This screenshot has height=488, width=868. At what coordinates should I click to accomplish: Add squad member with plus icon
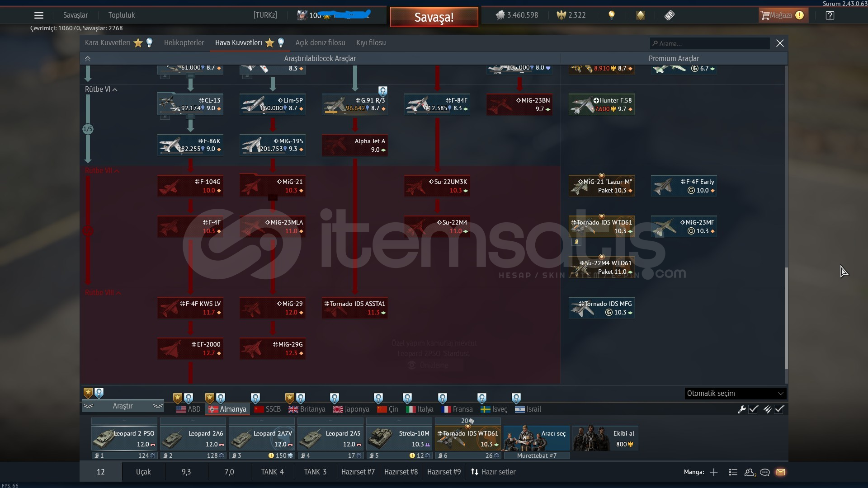714,472
